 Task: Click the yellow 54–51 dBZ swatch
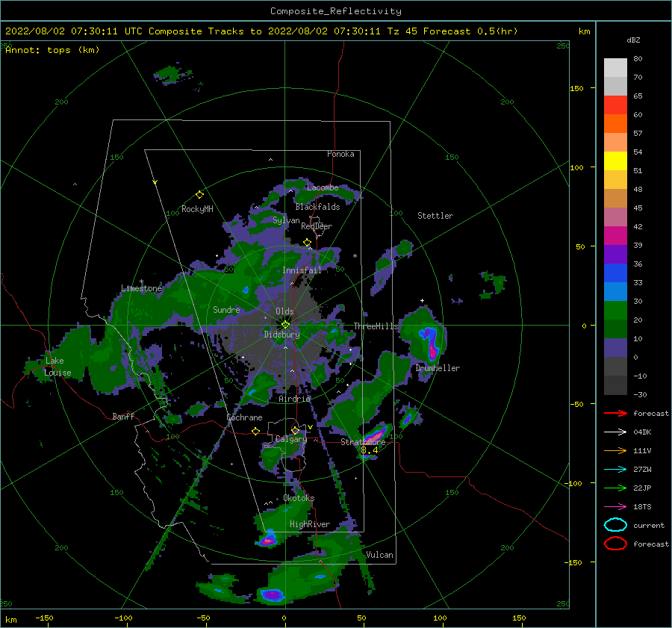pyautogui.click(x=615, y=161)
